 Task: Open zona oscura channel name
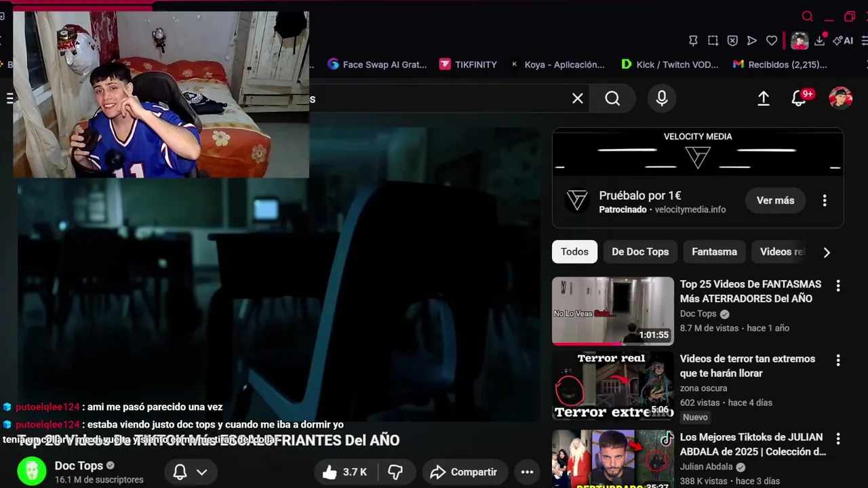[703, 388]
